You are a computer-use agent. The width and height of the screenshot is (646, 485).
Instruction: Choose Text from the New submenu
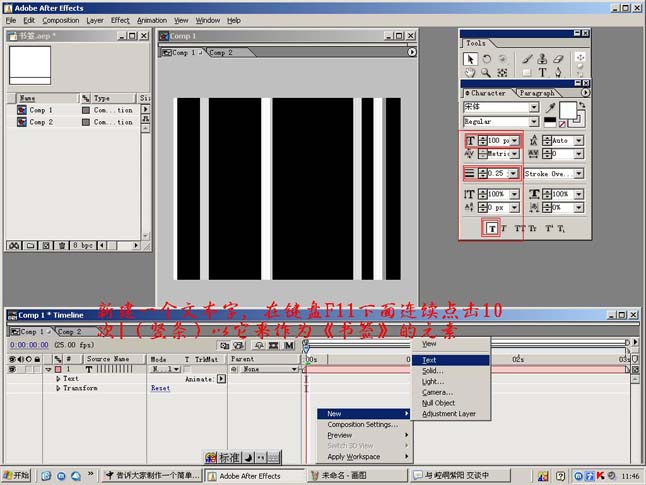(451, 360)
